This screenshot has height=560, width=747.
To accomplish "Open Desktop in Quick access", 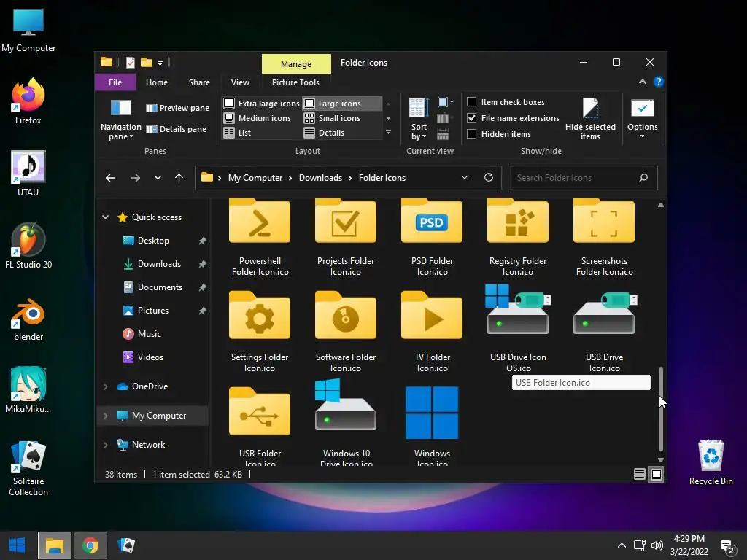I will point(153,241).
